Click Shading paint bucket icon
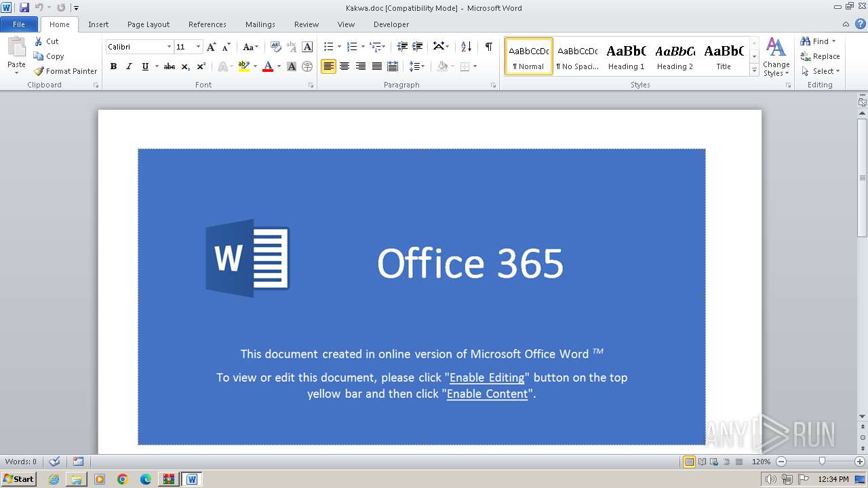The image size is (868, 488). point(442,66)
